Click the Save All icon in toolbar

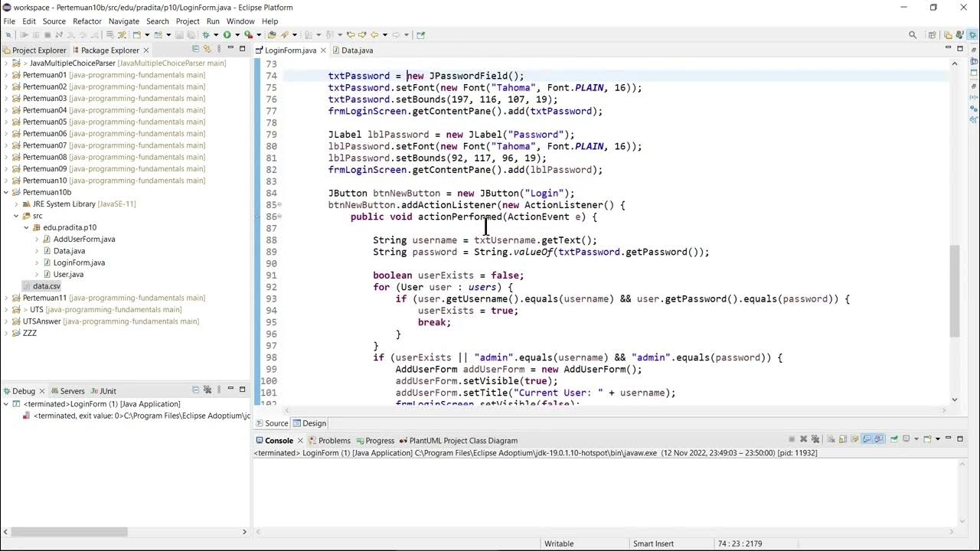[x=190, y=34]
